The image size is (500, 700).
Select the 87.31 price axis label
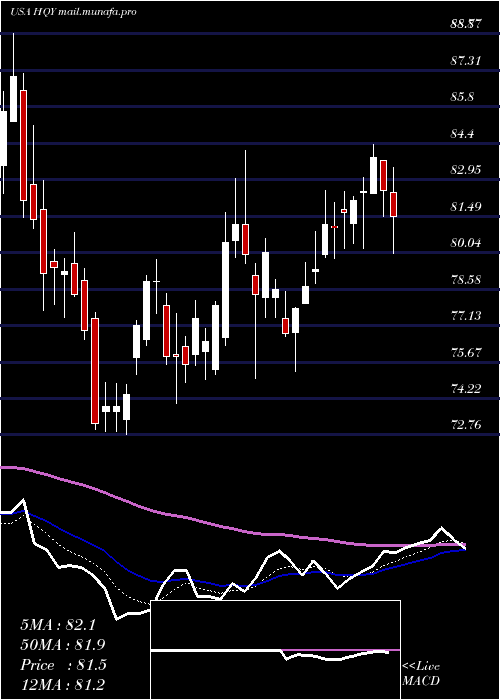pos(465,61)
